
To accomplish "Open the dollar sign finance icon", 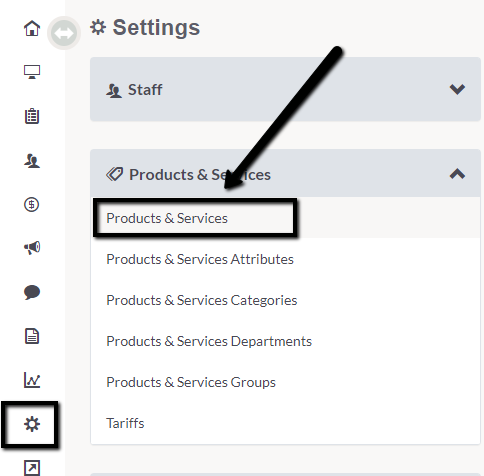I will 32,204.
